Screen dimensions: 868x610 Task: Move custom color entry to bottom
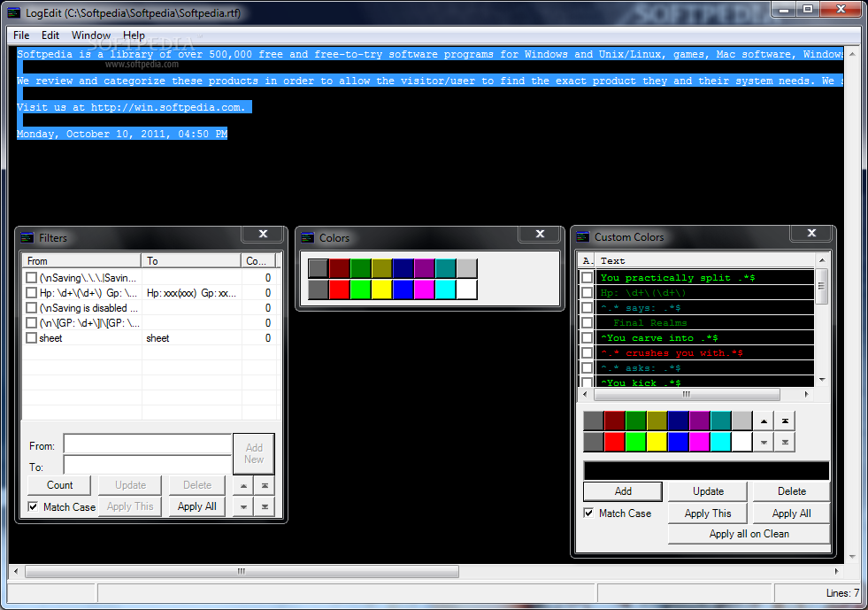pyautogui.click(x=785, y=442)
